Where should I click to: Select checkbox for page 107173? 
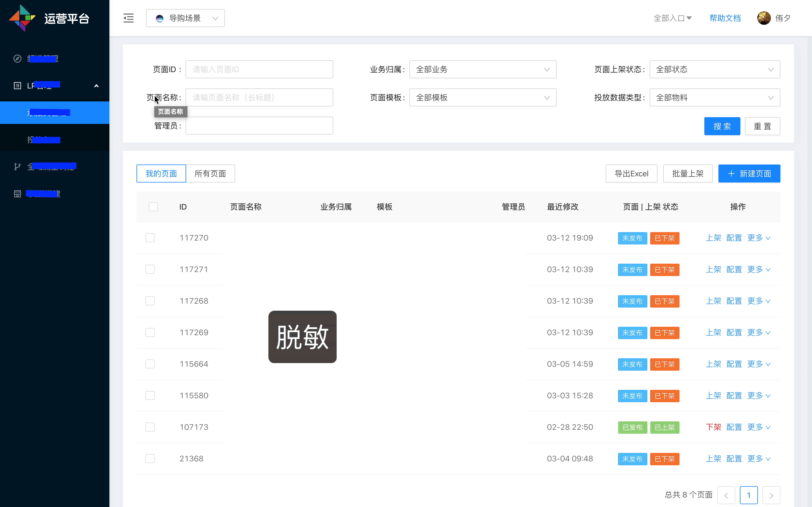coord(150,427)
